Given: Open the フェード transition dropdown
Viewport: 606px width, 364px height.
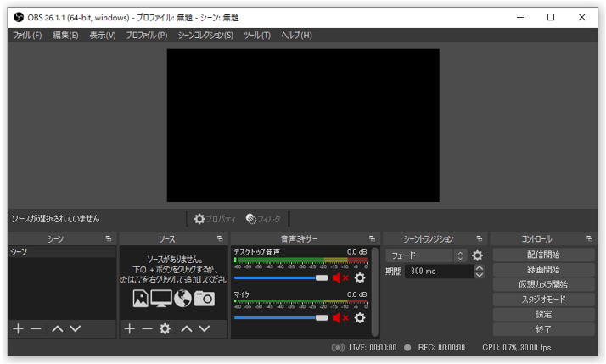Looking at the screenshot, I should [426, 255].
